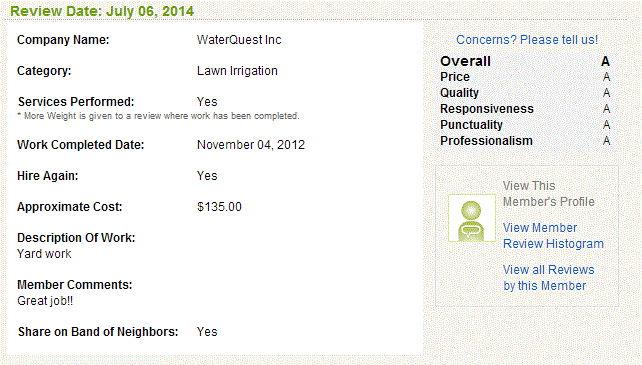Click the $135.00 approximate cost value
The height and width of the screenshot is (365, 642).
point(219,207)
